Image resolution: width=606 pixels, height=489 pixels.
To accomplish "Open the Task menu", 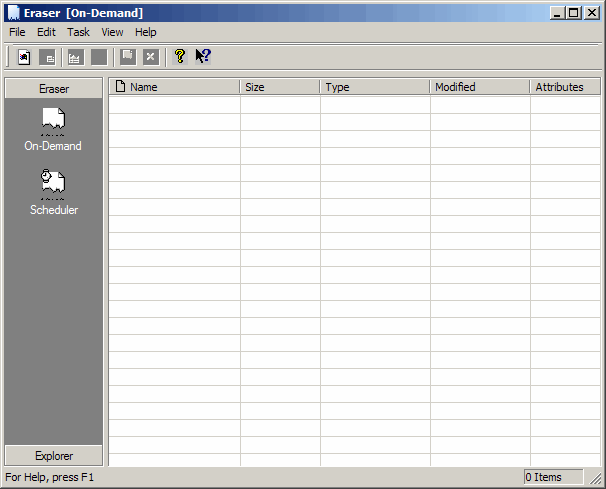I will coord(78,32).
